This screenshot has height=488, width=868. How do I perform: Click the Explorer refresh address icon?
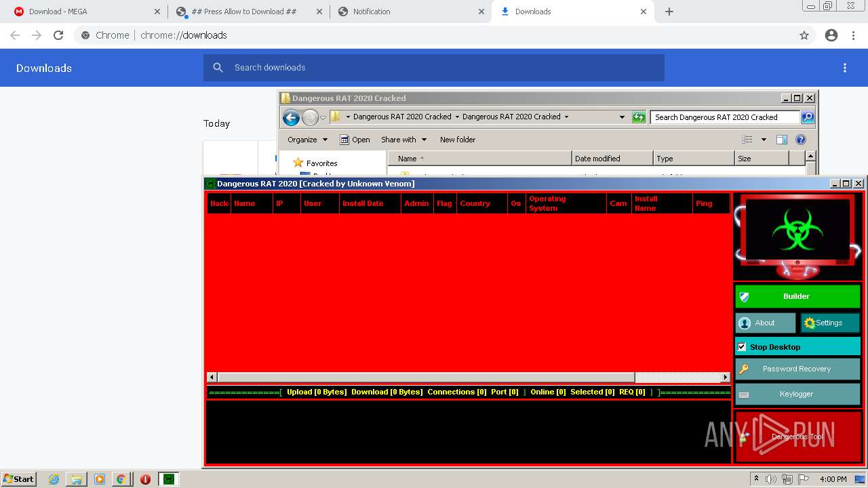pyautogui.click(x=639, y=117)
